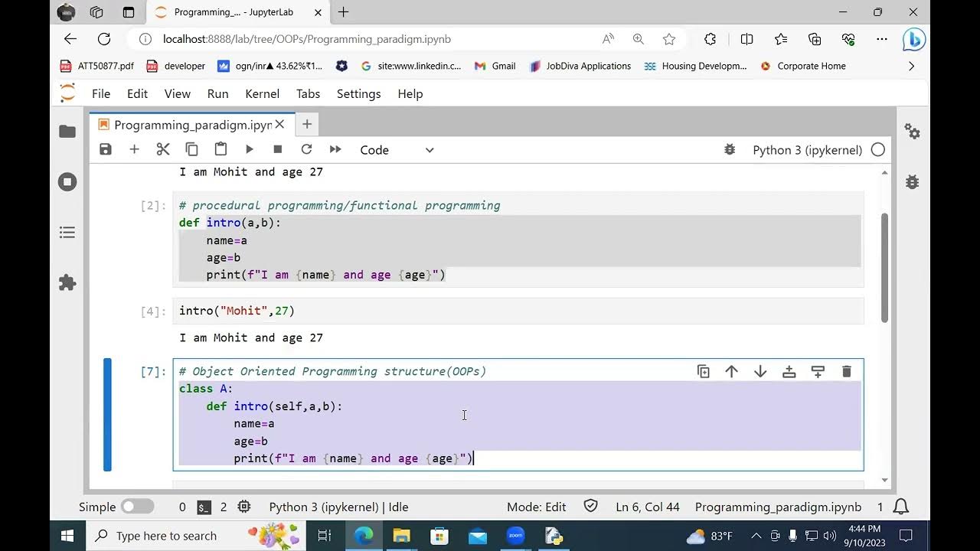The image size is (980, 551).
Task: Open the Kernel menu
Action: (262, 93)
